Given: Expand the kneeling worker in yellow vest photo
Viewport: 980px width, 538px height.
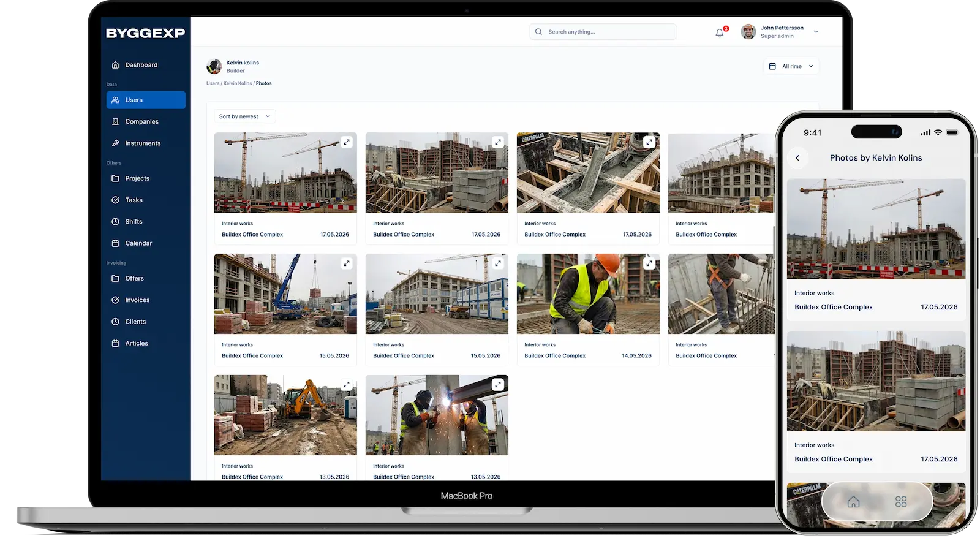Looking at the screenshot, I should [649, 263].
